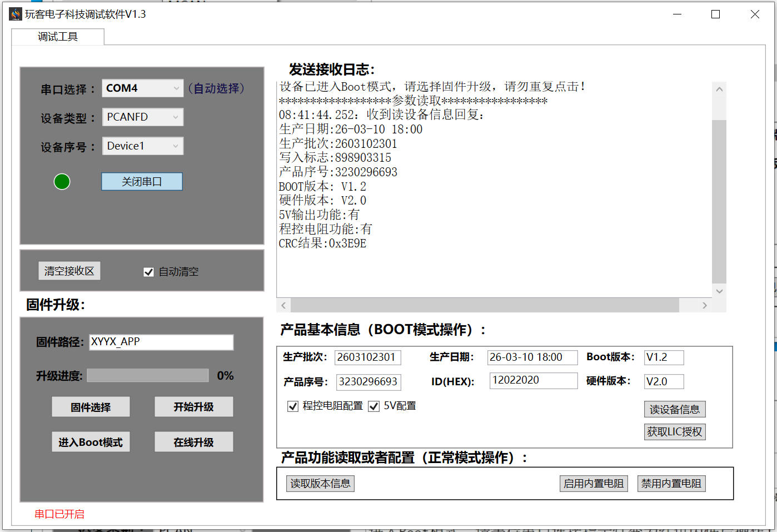
Task: Toggle the 自动清空 checkbox
Action: coord(148,272)
